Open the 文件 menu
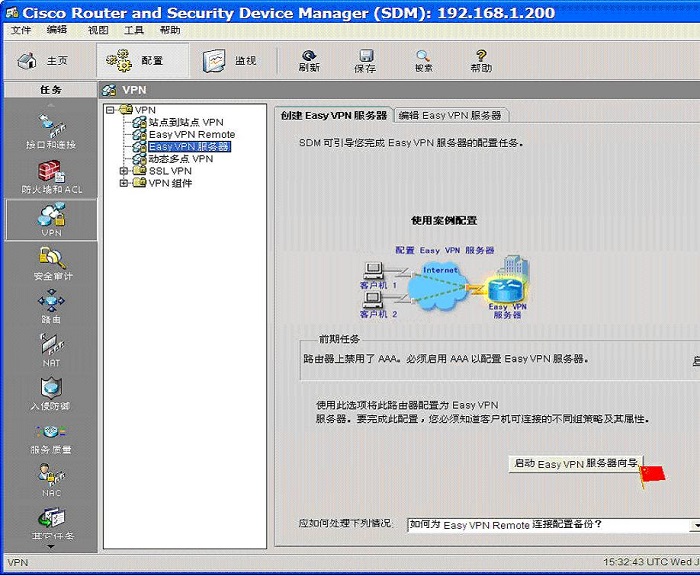 click(x=21, y=30)
